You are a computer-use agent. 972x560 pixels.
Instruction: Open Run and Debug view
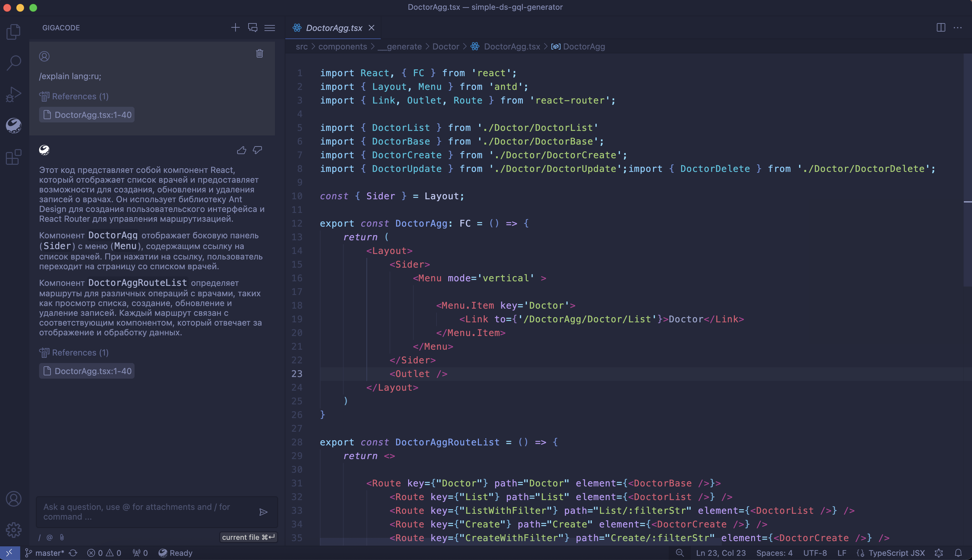(x=14, y=94)
